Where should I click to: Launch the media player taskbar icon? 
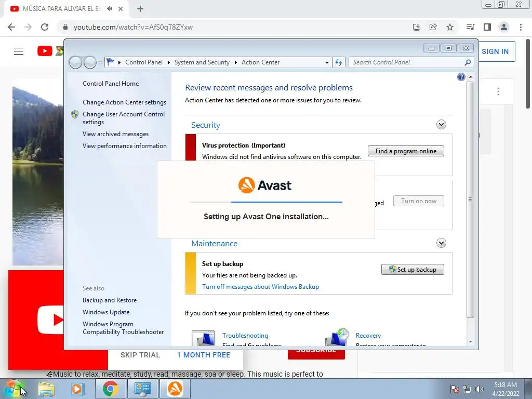tap(78, 389)
